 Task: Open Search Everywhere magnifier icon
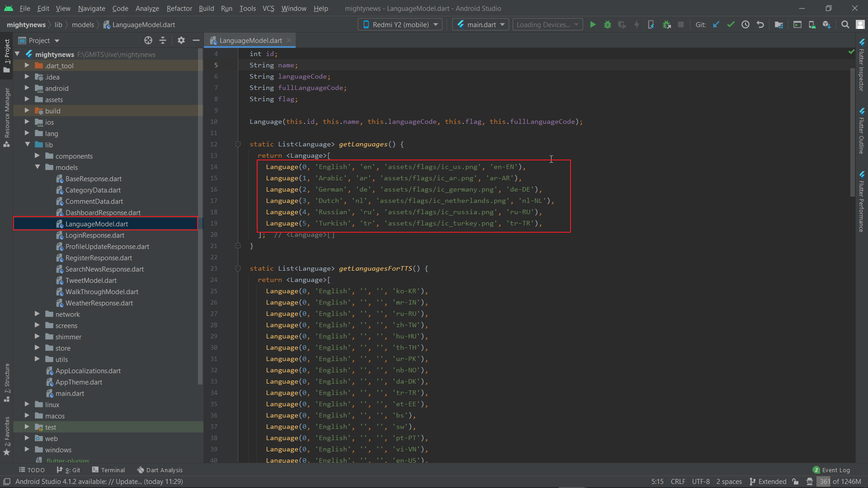click(845, 25)
